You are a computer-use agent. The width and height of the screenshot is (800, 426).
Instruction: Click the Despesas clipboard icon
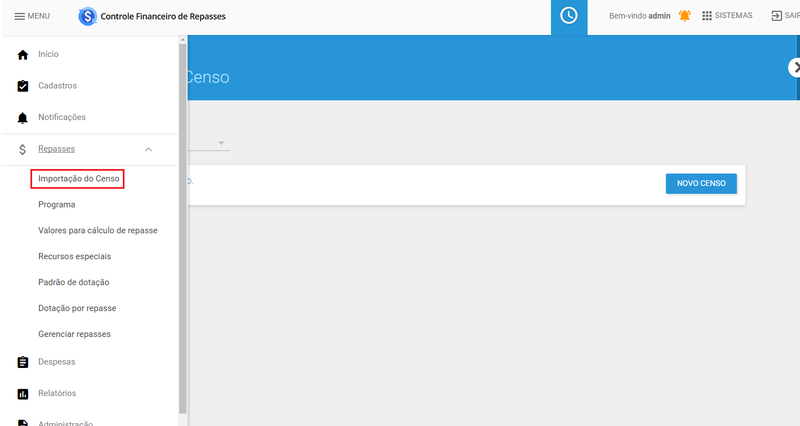22,362
